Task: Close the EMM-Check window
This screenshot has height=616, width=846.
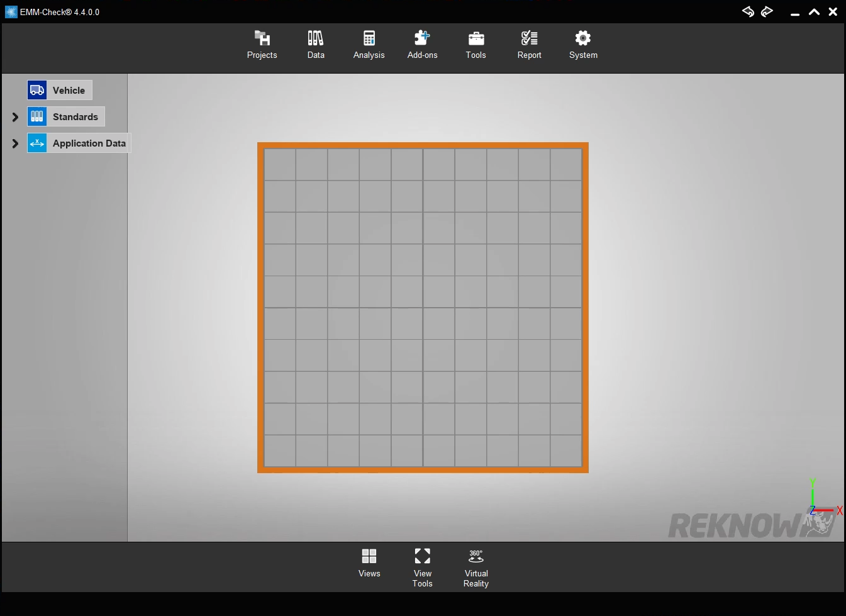Action: [x=833, y=12]
